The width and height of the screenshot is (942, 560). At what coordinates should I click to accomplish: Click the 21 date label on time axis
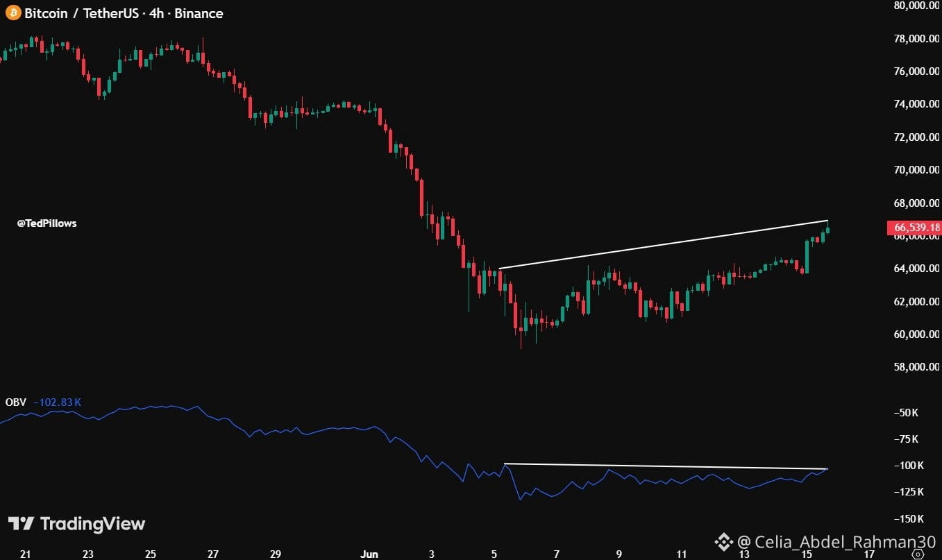(x=25, y=554)
